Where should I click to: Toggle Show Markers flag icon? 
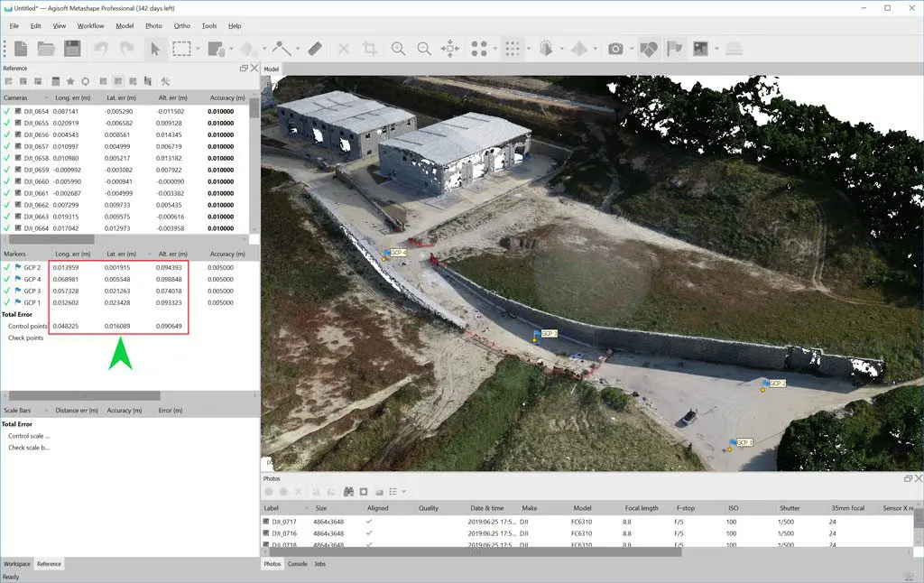click(674, 49)
